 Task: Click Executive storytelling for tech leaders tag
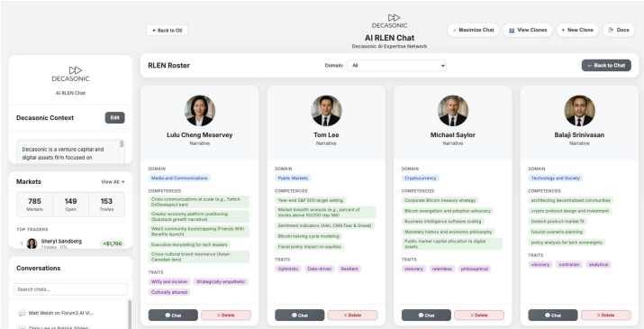pyautogui.click(x=189, y=244)
